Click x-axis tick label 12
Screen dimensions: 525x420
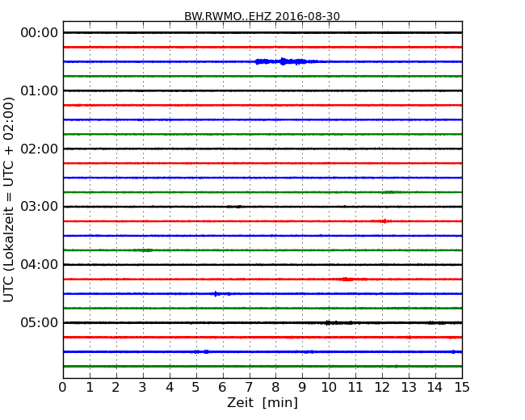[x=382, y=388]
